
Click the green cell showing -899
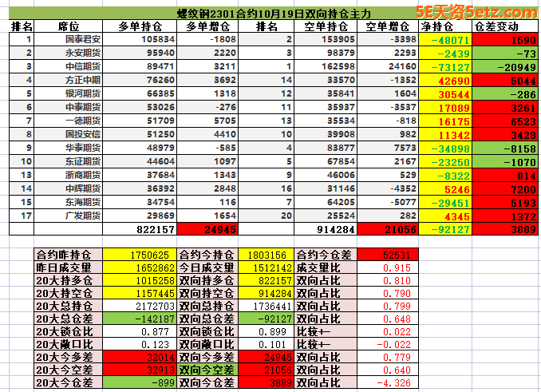(140, 382)
